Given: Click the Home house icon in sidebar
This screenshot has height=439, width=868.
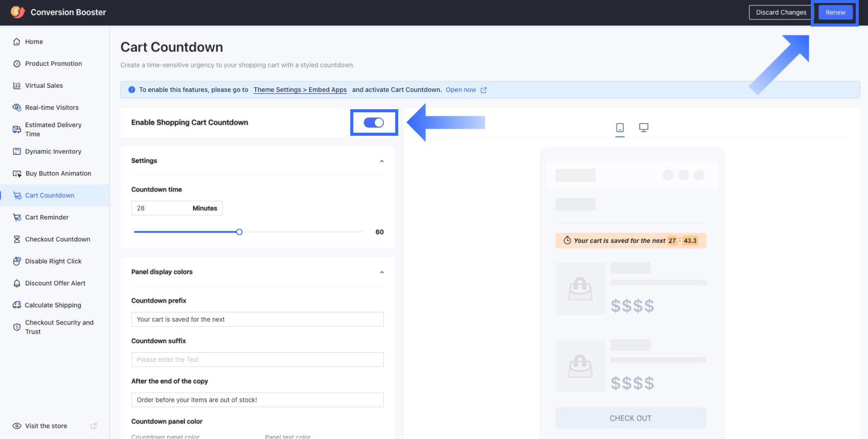Looking at the screenshot, I should pos(17,42).
